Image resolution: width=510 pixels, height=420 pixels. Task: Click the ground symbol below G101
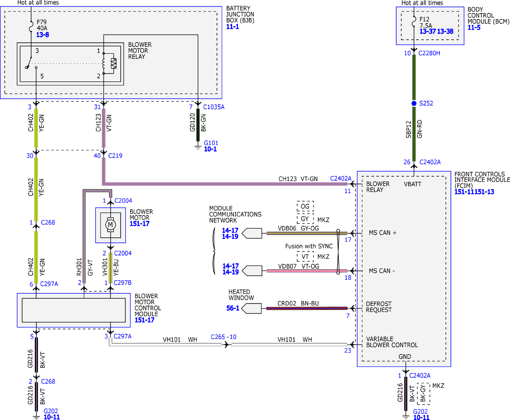pos(198,147)
